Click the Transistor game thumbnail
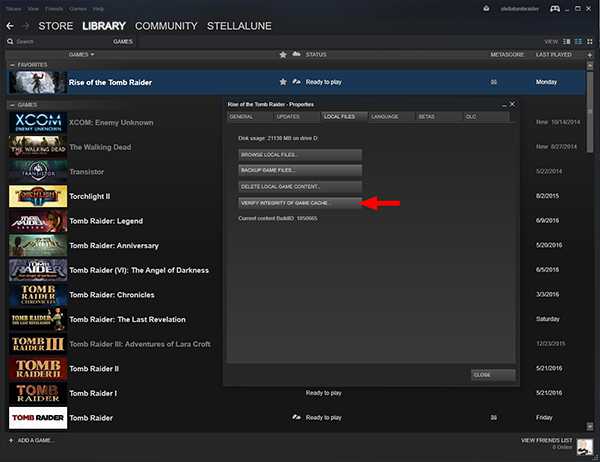This screenshot has width=600, height=462. pyautogui.click(x=38, y=171)
